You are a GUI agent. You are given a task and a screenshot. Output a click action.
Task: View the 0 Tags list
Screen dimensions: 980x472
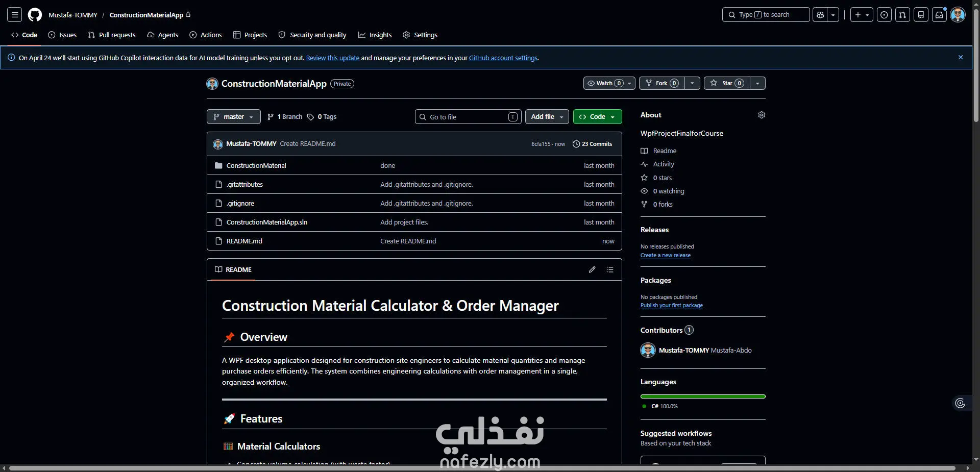322,117
